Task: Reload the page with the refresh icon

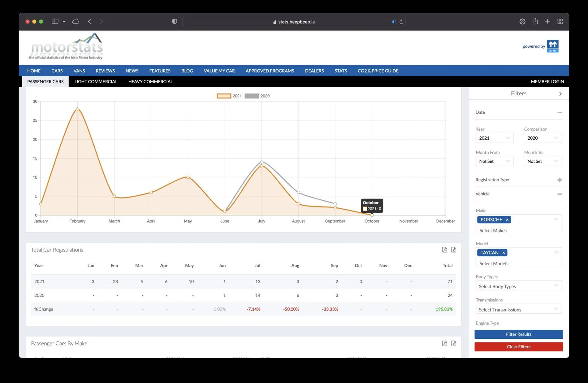Action: [x=401, y=22]
